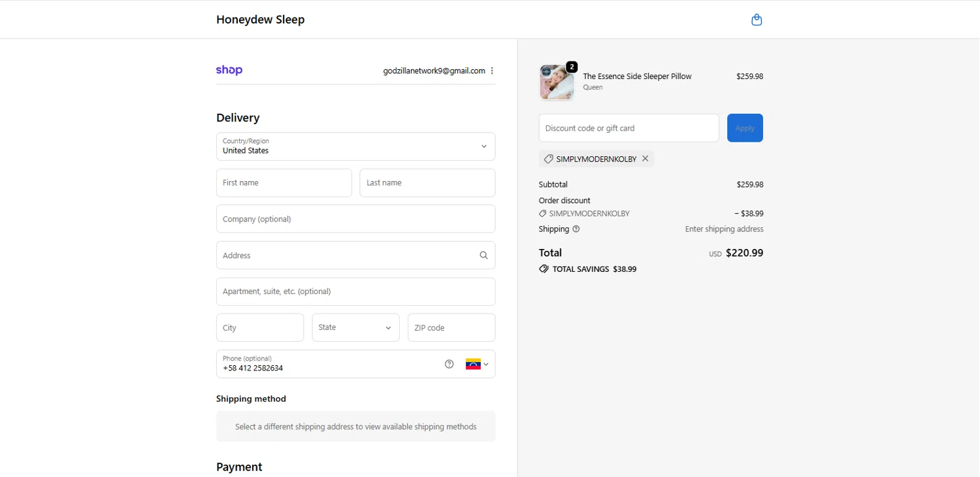The width and height of the screenshot is (980, 477).
Task: Click the address search magnifier icon
Action: click(x=483, y=255)
